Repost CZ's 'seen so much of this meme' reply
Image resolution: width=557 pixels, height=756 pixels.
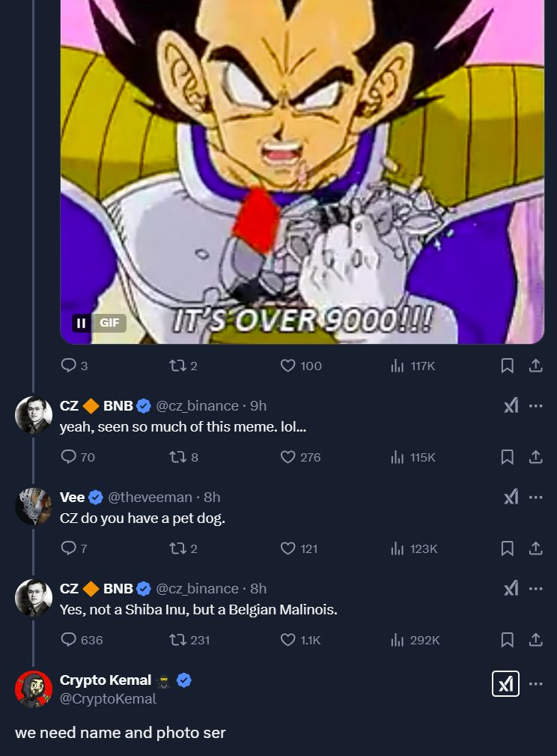point(178,457)
